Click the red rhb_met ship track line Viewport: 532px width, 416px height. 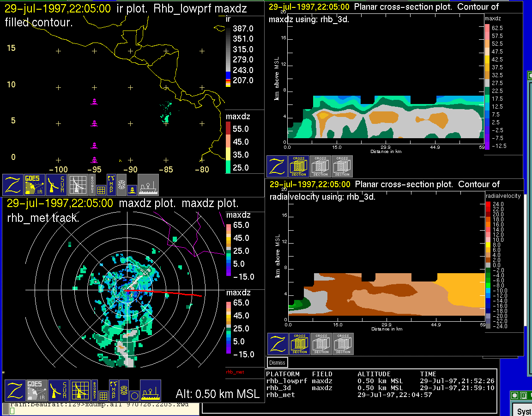pos(164,293)
